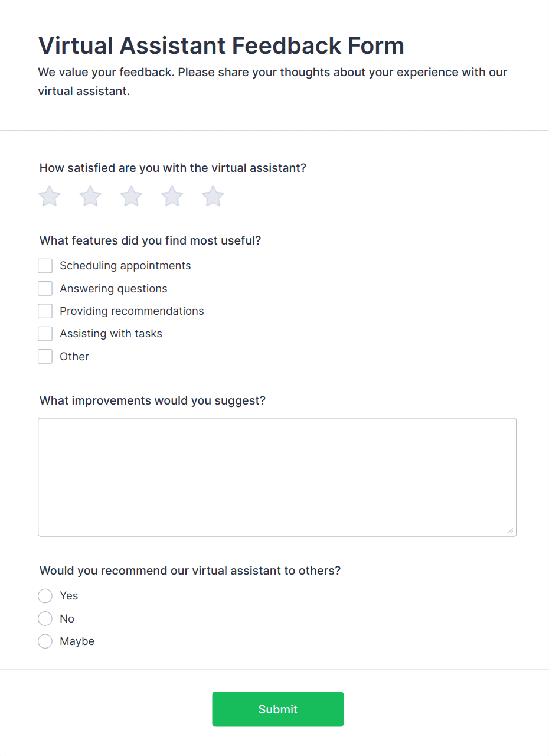The width and height of the screenshot is (549, 756).
Task: Choose Maybe for the recommendation question
Action: [45, 641]
